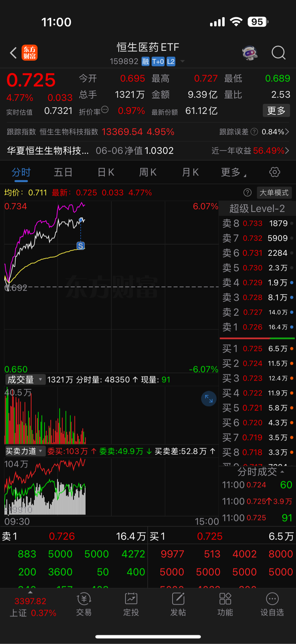Expand the 上证 index bar arrow
296x644 pixels.
(x=30, y=592)
